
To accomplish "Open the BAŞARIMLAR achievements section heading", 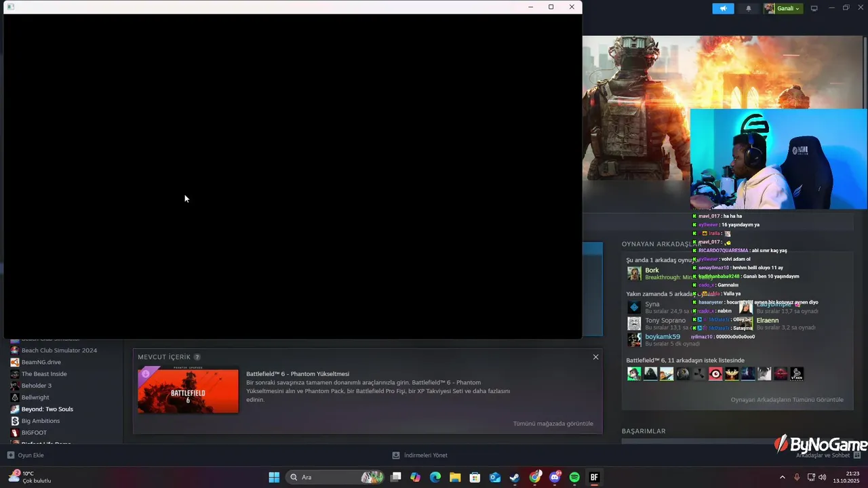I will pyautogui.click(x=644, y=431).
